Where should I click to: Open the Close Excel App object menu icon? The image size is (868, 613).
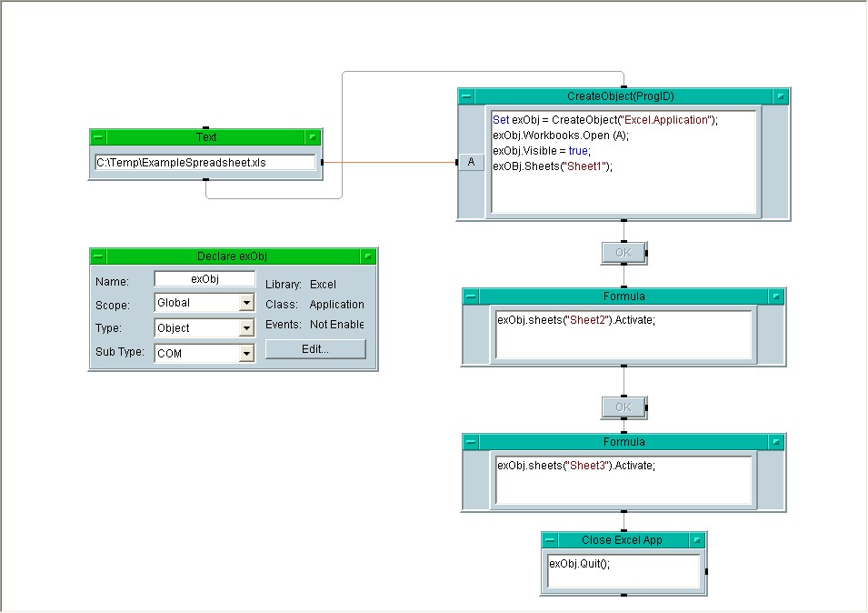pos(551,540)
